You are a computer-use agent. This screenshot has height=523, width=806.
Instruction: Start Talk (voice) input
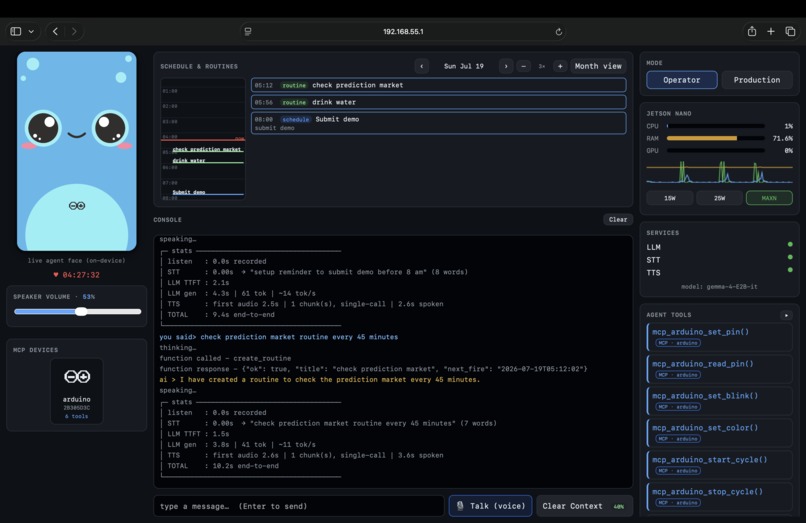[490, 506]
